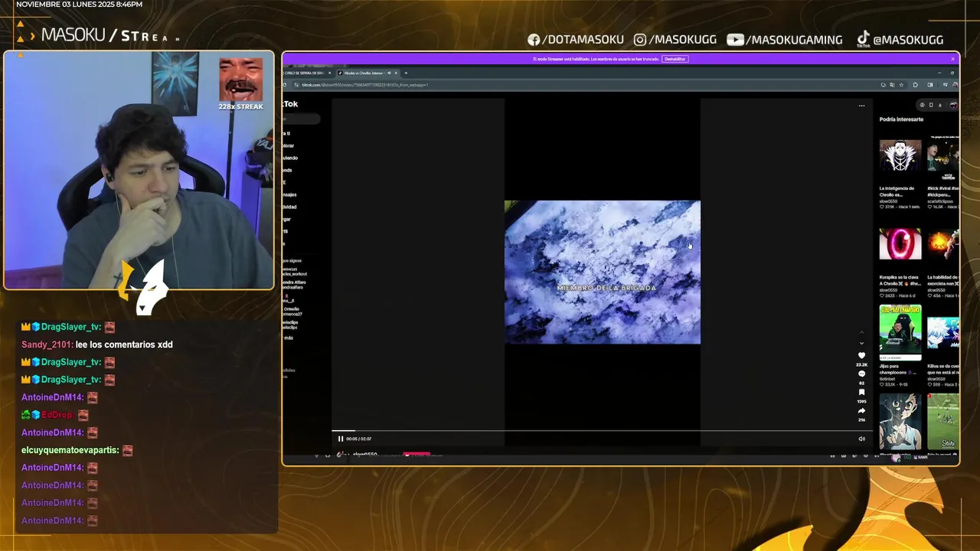Screen dimensions: 980x551
Task: Click TikTok profile avatar icon top-right
Action: [953, 105]
